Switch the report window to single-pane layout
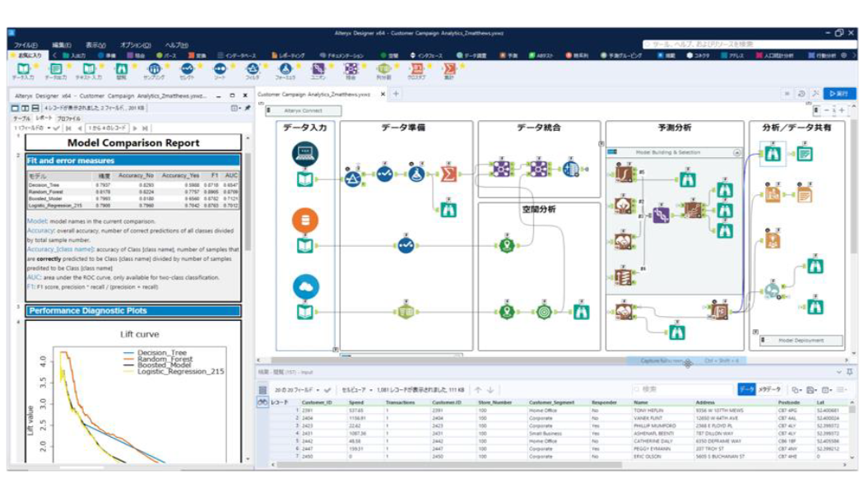This screenshot has height=483, width=868. coord(16,108)
